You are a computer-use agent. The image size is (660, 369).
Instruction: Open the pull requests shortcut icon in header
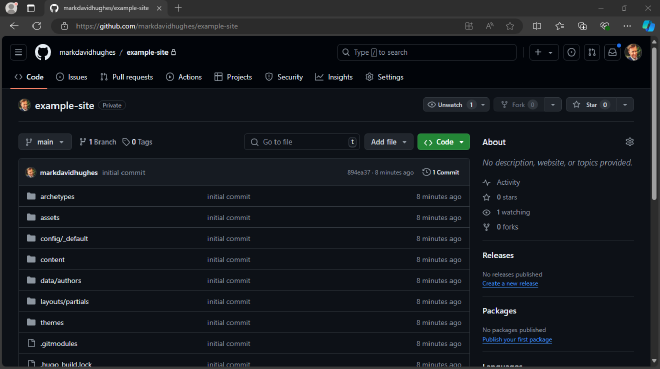pos(592,53)
